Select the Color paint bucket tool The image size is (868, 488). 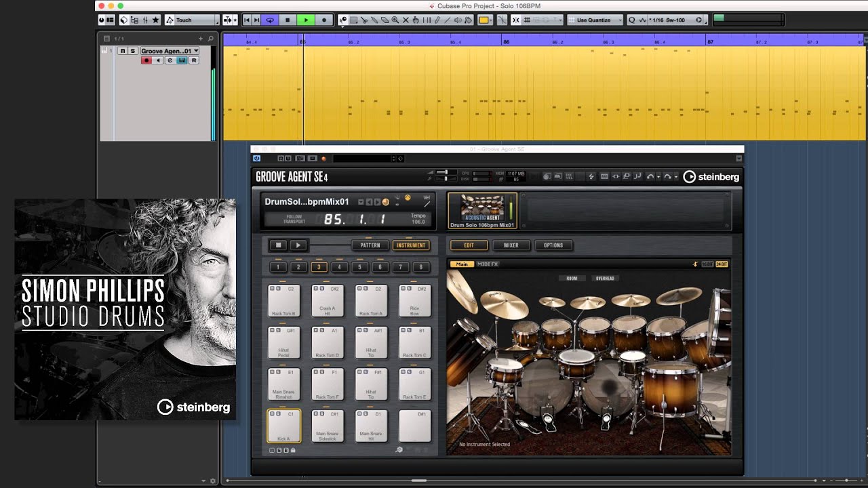click(x=469, y=20)
